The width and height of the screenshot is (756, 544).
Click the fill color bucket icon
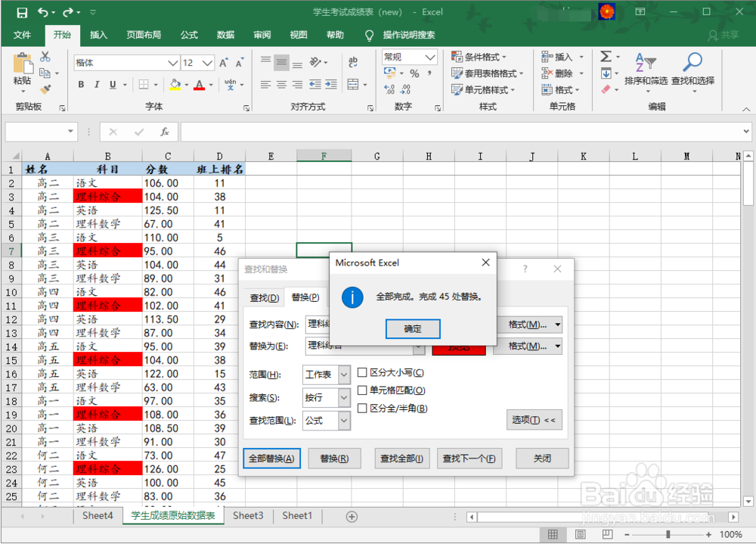point(175,85)
